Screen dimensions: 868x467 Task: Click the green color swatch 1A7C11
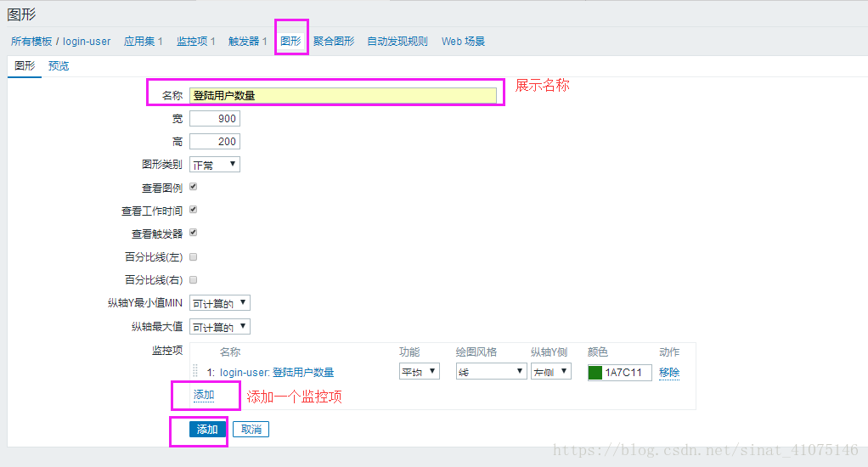pos(595,373)
